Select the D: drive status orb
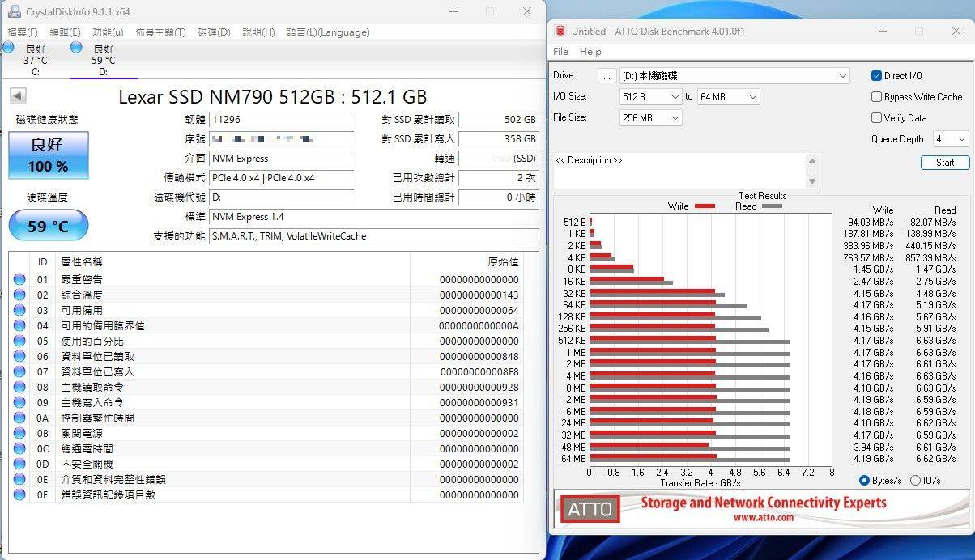This screenshot has height=560, width=975. (x=76, y=48)
